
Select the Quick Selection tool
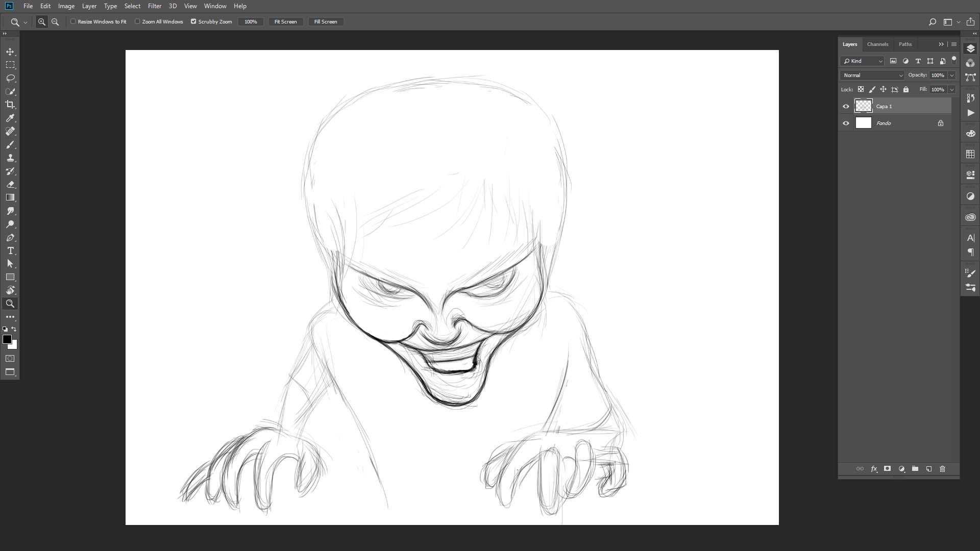pos(10,91)
